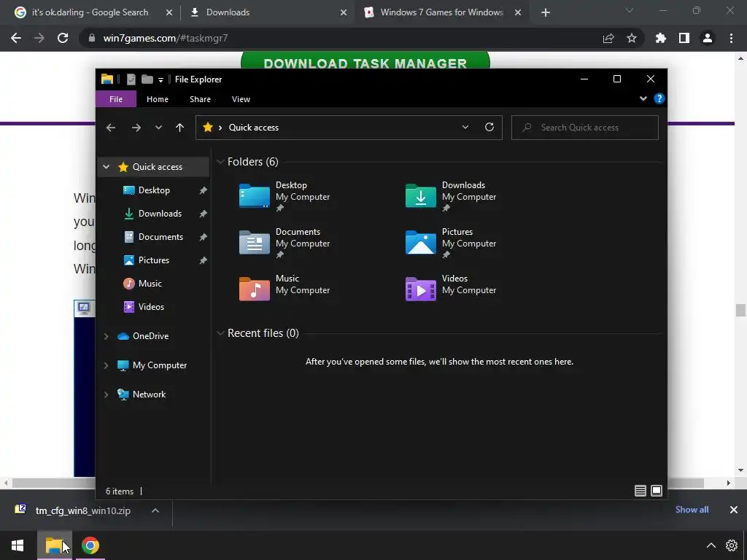Click Show all downloads link
The image size is (747, 560).
(692, 510)
